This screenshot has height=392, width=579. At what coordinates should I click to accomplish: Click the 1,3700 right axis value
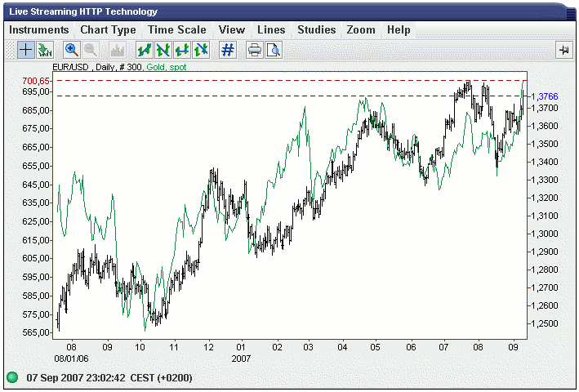[x=544, y=108]
